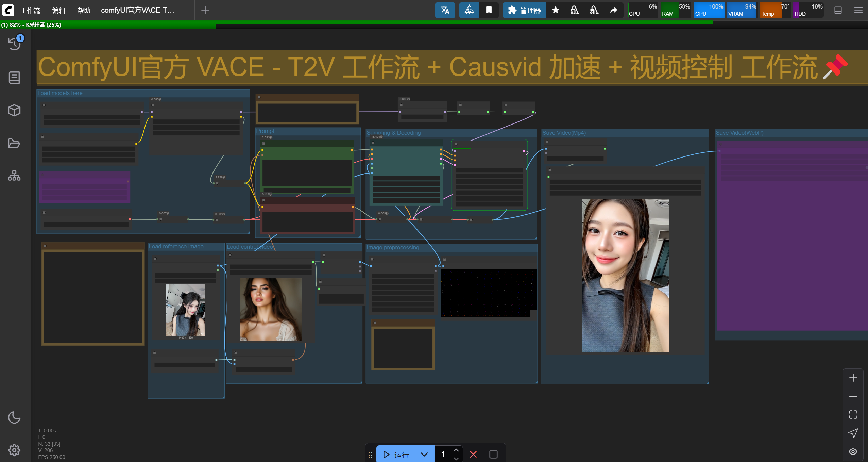Click the ComfyUI logo icon

click(x=8, y=10)
